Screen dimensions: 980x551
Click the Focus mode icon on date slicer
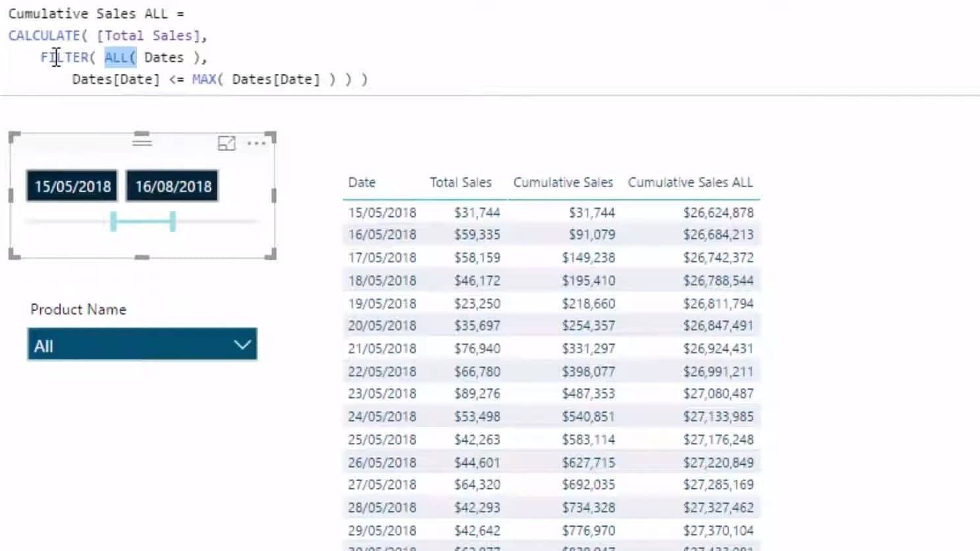coord(227,143)
